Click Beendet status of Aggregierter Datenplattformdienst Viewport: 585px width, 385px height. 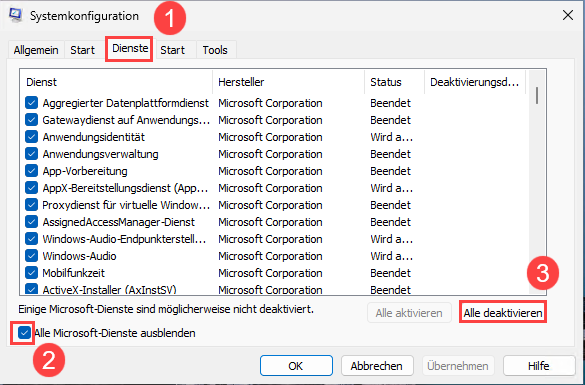[390, 103]
